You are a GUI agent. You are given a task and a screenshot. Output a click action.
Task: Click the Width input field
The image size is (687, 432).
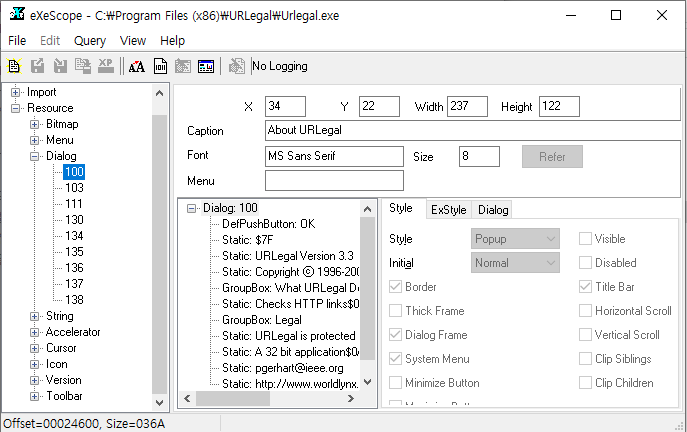click(467, 106)
